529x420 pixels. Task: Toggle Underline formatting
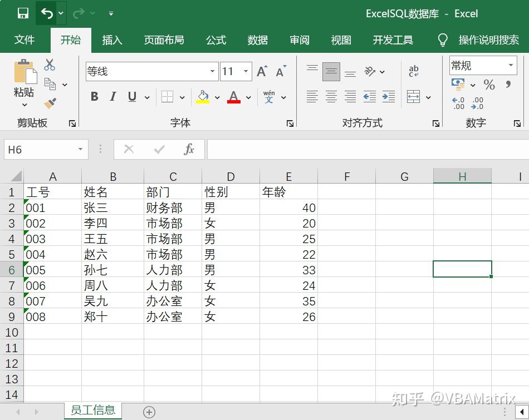click(133, 97)
